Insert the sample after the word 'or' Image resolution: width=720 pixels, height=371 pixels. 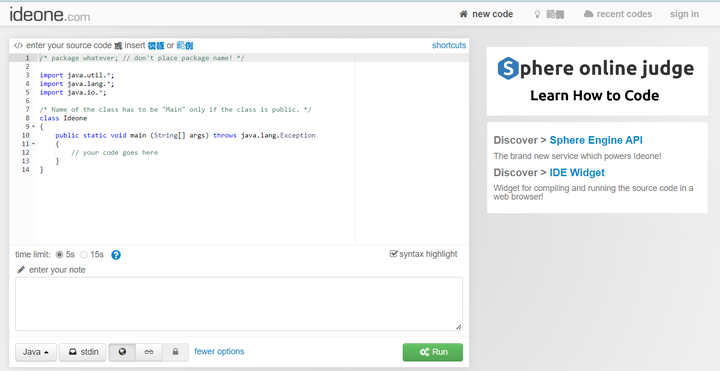pyautogui.click(x=185, y=45)
